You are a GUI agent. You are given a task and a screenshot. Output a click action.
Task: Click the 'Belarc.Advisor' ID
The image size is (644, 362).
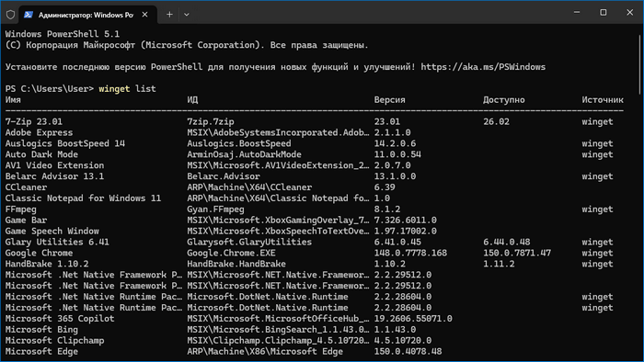[x=224, y=176]
